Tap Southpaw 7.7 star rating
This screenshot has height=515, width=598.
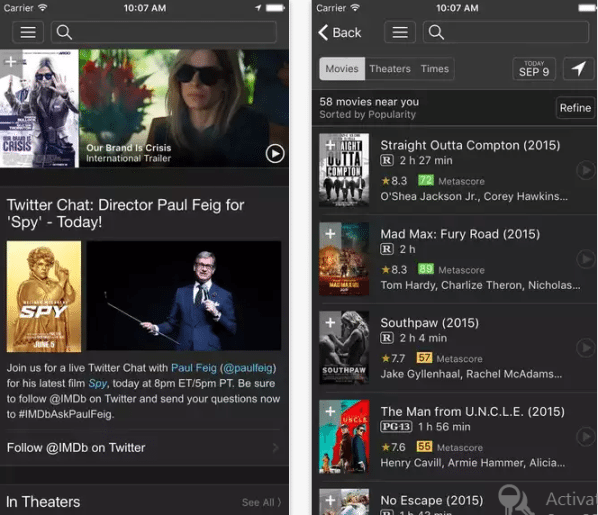point(393,359)
